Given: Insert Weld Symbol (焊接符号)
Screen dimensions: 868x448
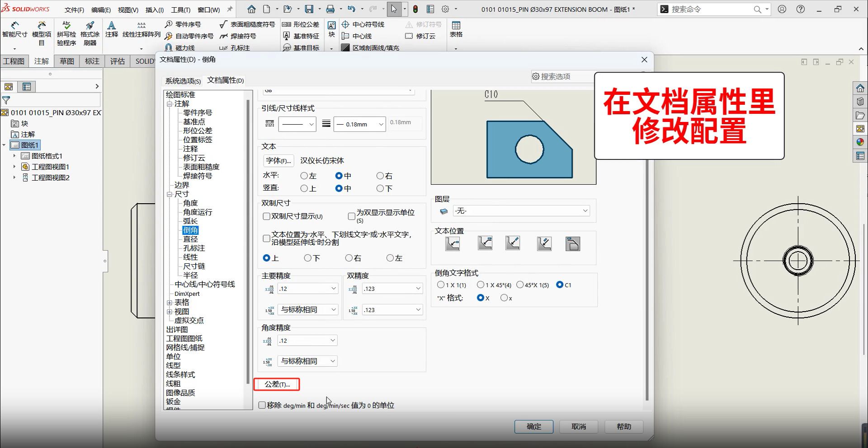Looking at the screenshot, I should tap(238, 36).
